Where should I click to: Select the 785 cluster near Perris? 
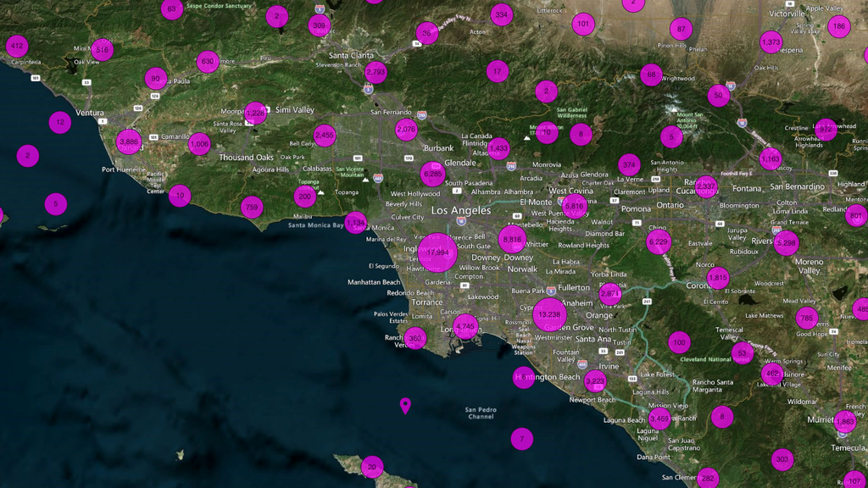click(807, 319)
